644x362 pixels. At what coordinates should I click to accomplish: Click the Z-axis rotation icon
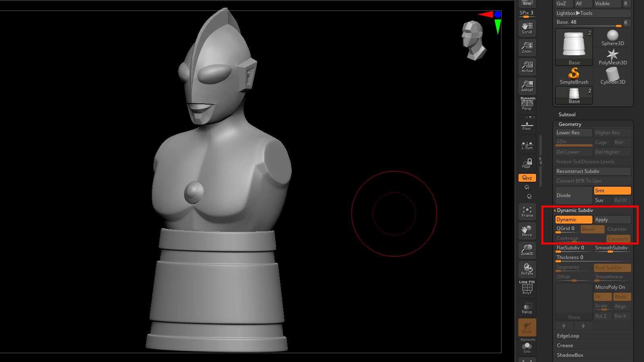tap(529, 197)
